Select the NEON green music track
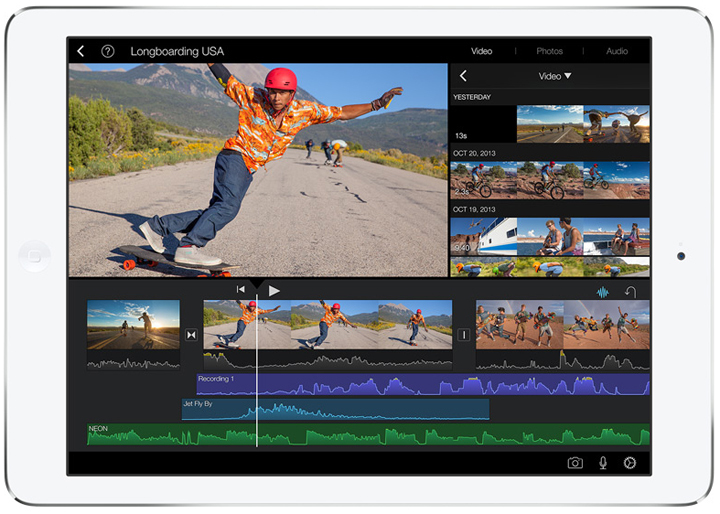This screenshot has width=720, height=514. [x=368, y=435]
